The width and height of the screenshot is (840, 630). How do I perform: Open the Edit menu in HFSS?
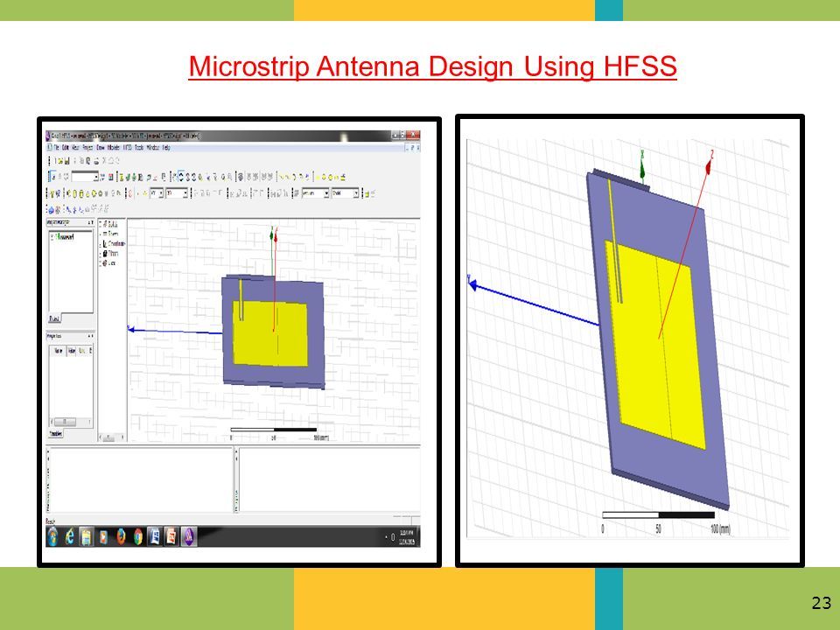pyautogui.click(x=66, y=148)
